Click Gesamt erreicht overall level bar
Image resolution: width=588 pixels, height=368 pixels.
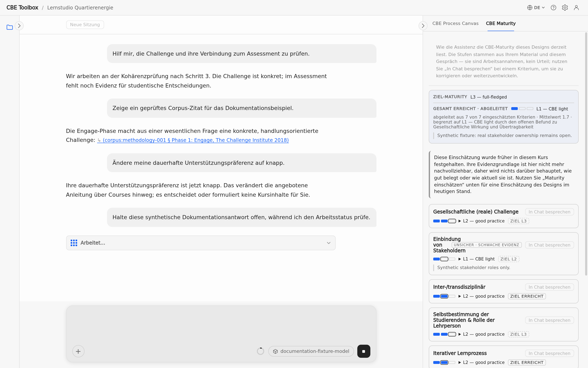pos(522,109)
